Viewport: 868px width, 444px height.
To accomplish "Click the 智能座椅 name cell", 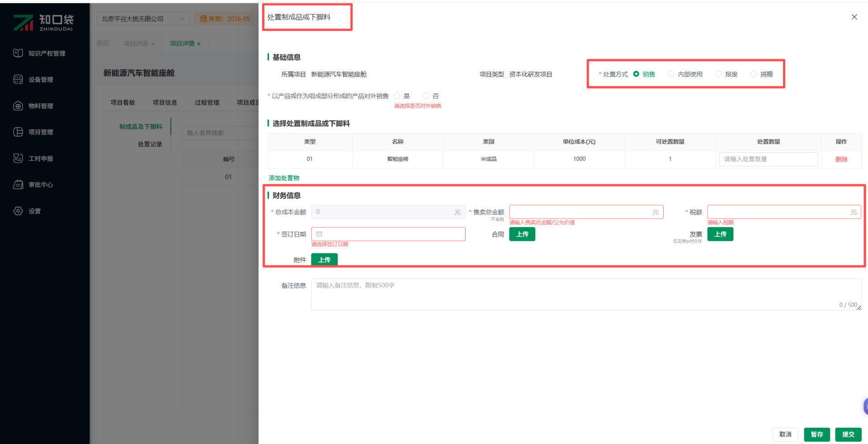I will [397, 159].
